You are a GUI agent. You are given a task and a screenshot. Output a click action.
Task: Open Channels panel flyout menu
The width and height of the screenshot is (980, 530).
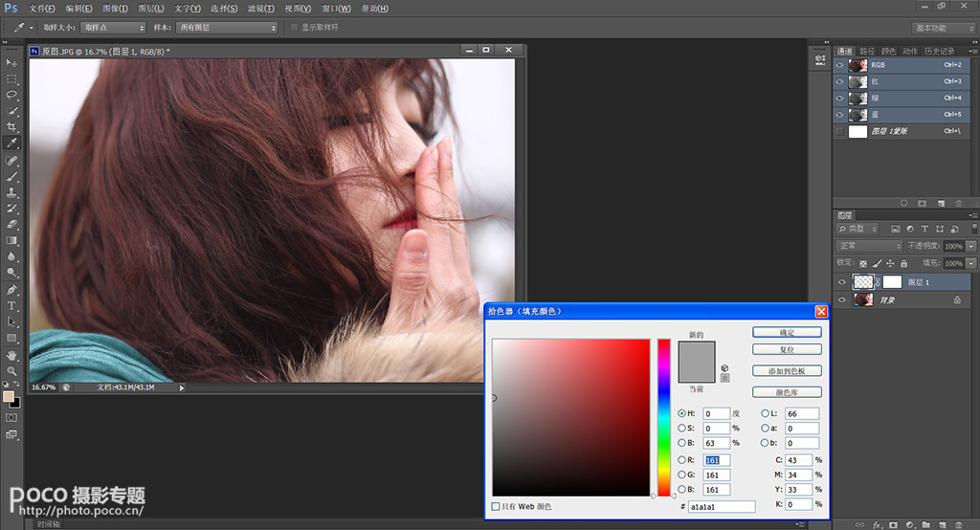972,51
